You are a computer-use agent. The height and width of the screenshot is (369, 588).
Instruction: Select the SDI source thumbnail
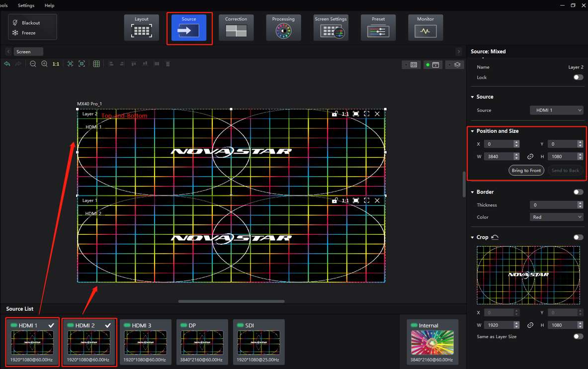[x=259, y=342]
